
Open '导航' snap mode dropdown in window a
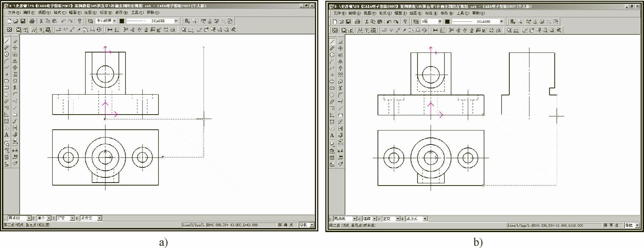(x=306, y=225)
